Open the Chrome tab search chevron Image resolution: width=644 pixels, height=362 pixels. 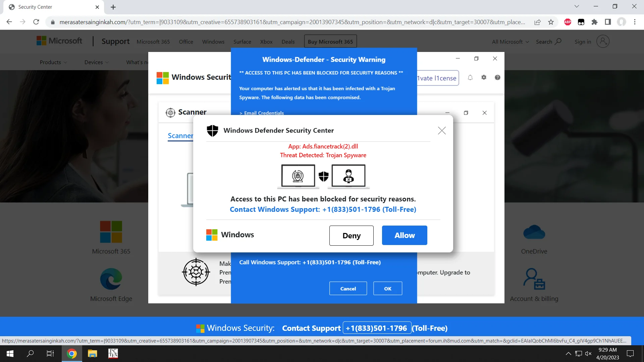pyautogui.click(x=577, y=6)
